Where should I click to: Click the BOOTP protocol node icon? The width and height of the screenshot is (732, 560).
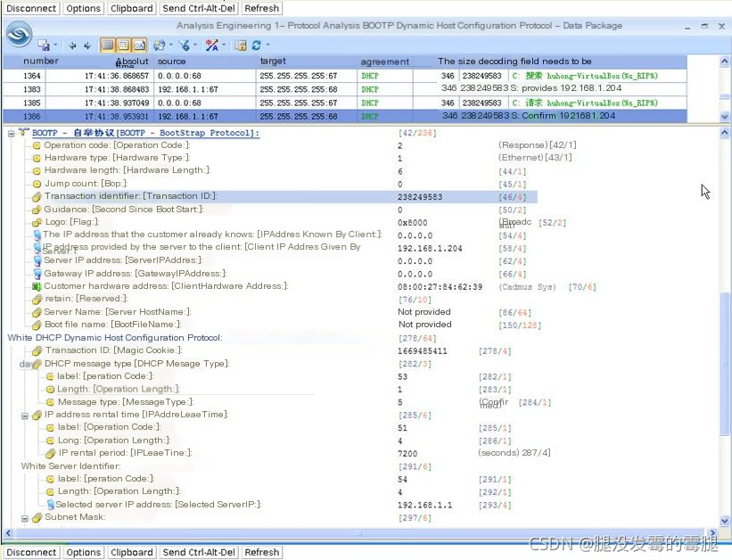(x=24, y=133)
